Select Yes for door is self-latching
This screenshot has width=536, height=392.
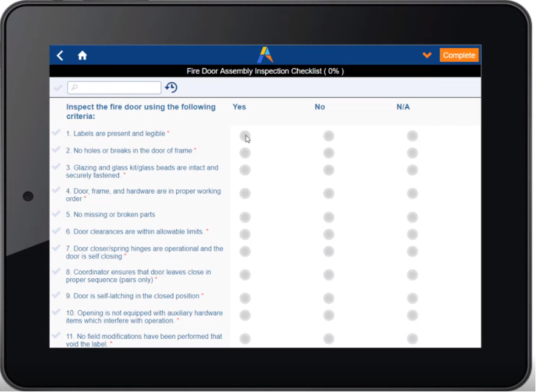click(245, 298)
